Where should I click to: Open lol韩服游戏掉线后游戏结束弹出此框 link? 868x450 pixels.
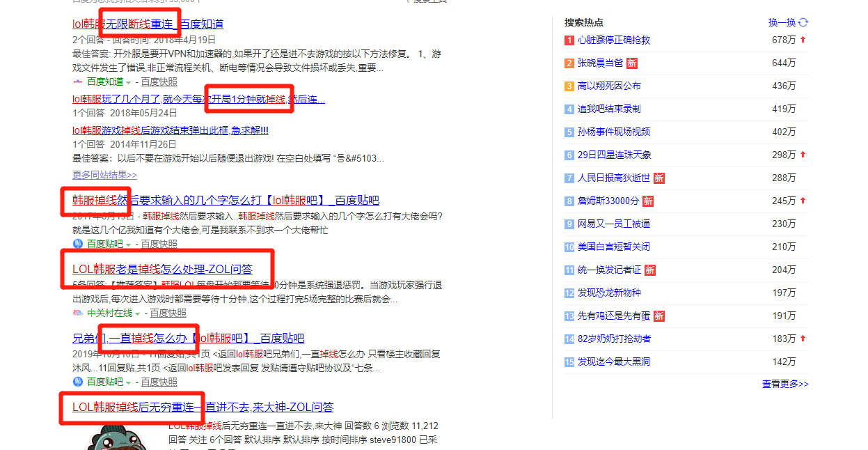click(x=171, y=130)
